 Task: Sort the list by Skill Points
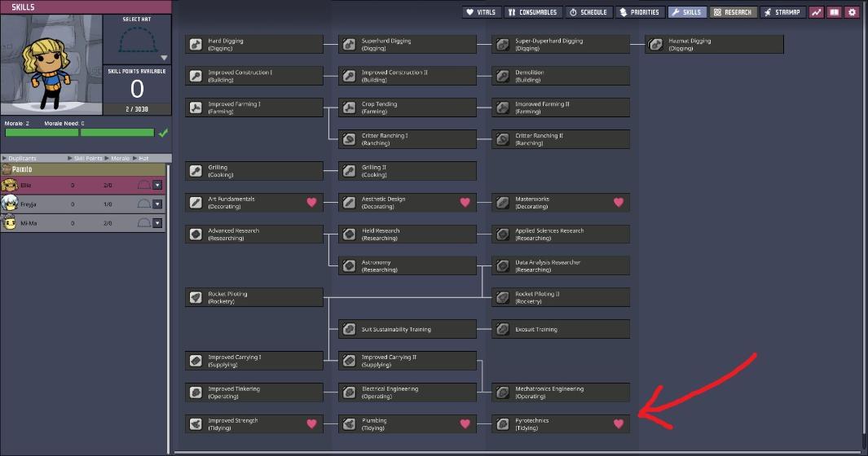pos(86,158)
